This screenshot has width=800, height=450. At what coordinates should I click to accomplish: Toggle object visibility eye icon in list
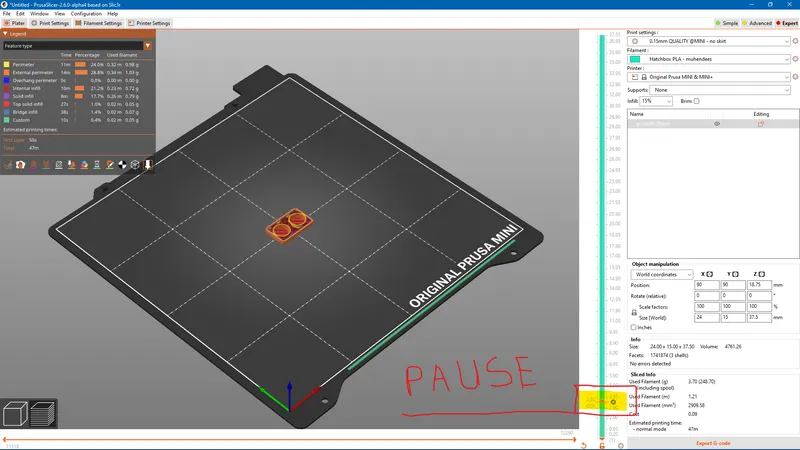click(717, 124)
